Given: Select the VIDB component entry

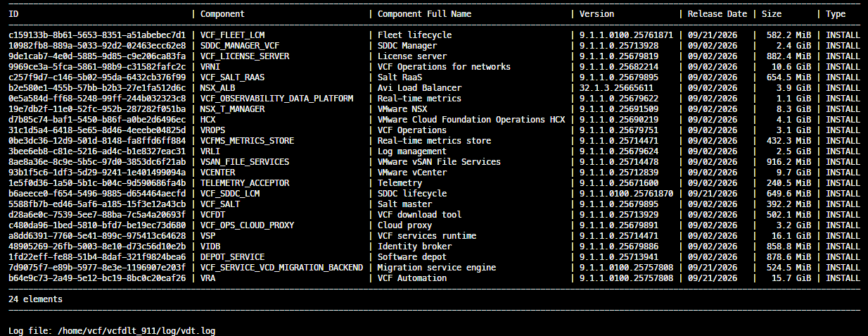Looking at the screenshot, I should coord(210,247).
